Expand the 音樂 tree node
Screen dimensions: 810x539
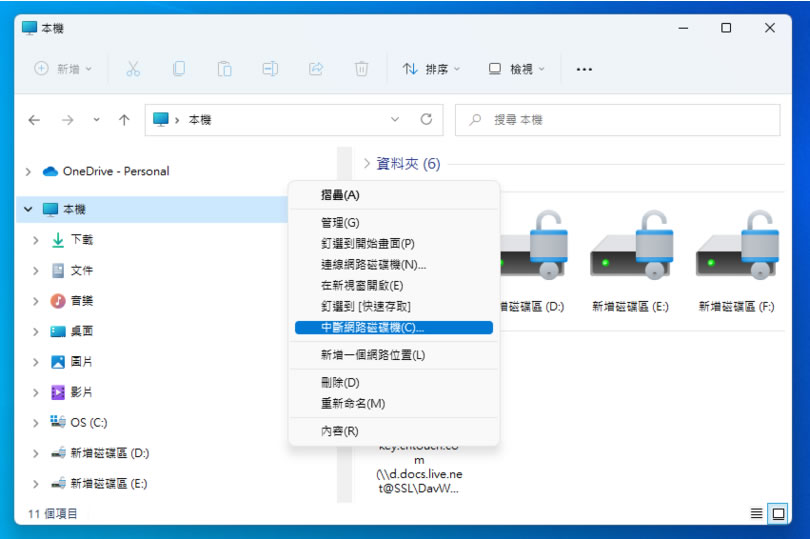(x=36, y=301)
